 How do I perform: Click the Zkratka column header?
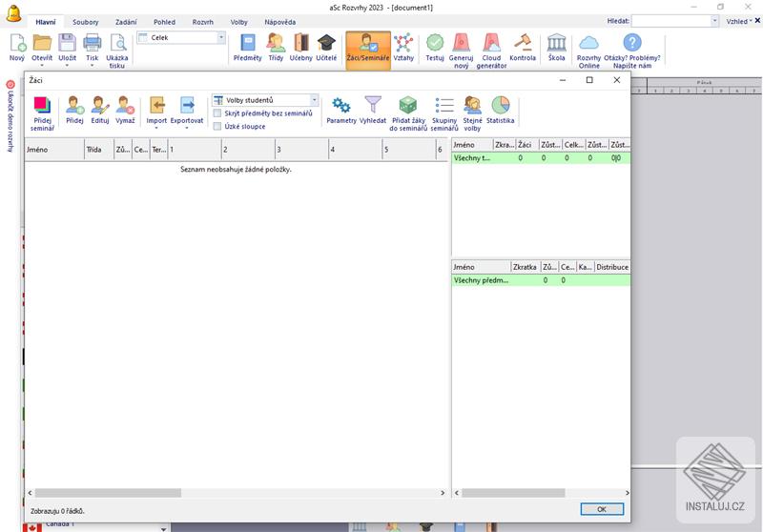[x=526, y=267]
